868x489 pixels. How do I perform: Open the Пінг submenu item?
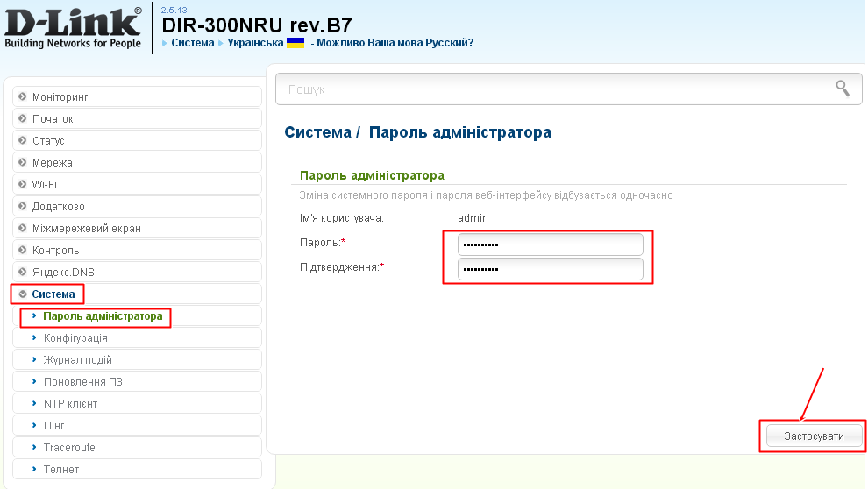[137, 425]
